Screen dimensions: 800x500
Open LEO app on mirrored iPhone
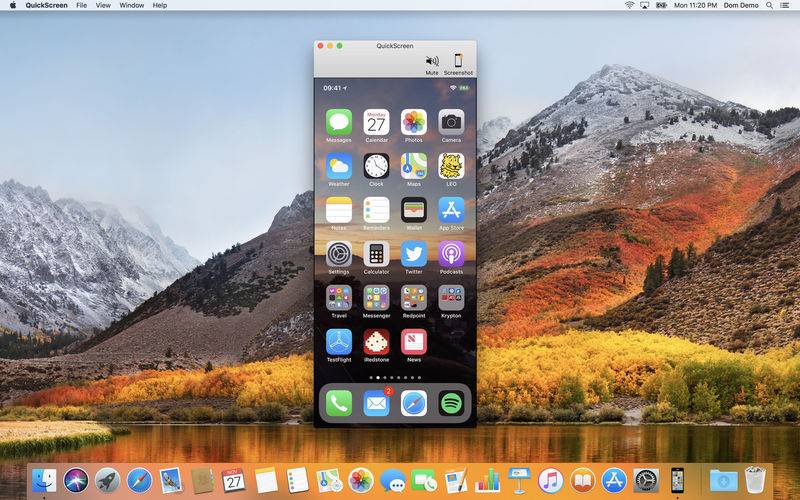[452, 166]
